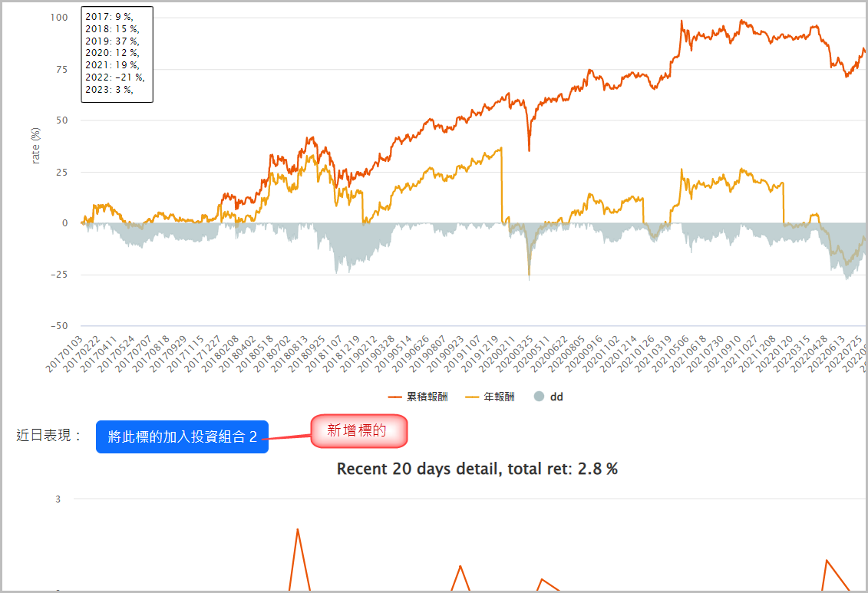Click the yearly returns summary box

pyautogui.click(x=117, y=54)
